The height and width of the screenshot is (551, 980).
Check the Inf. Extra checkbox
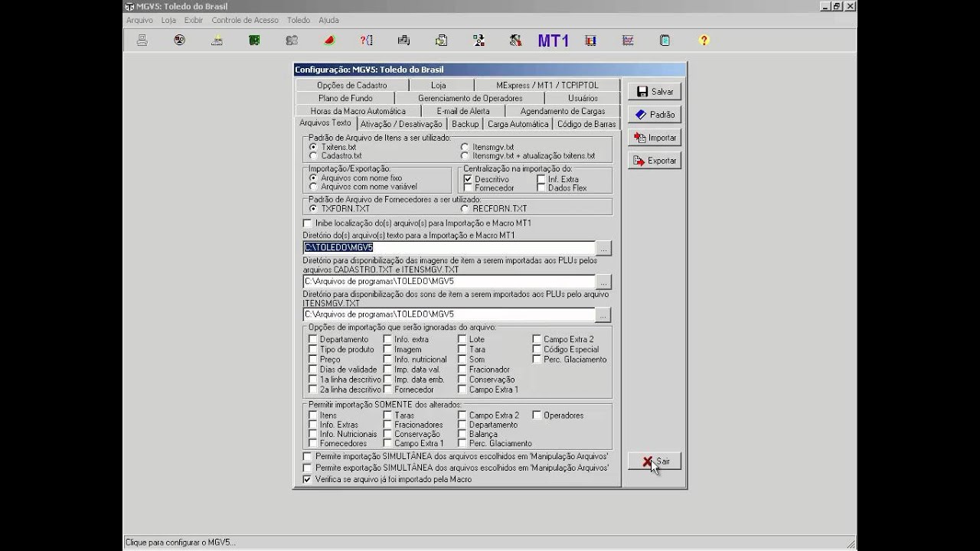(x=541, y=179)
